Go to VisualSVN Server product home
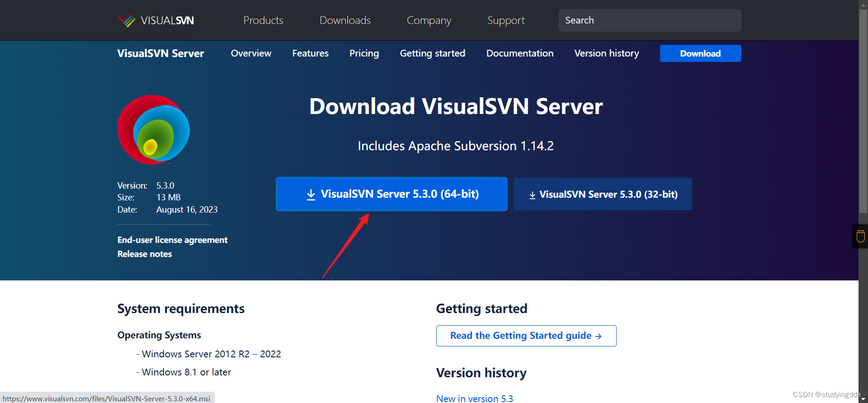Image resolution: width=868 pixels, height=403 pixels. 160,53
